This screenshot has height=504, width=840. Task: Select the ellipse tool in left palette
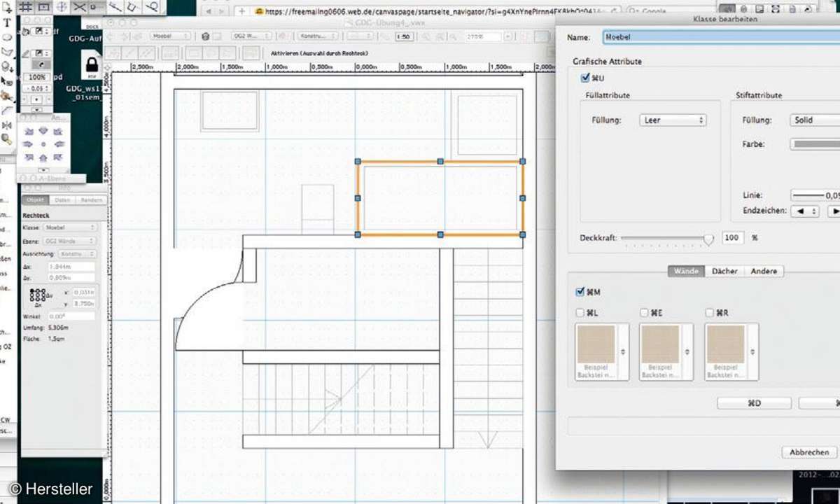coord(7,37)
